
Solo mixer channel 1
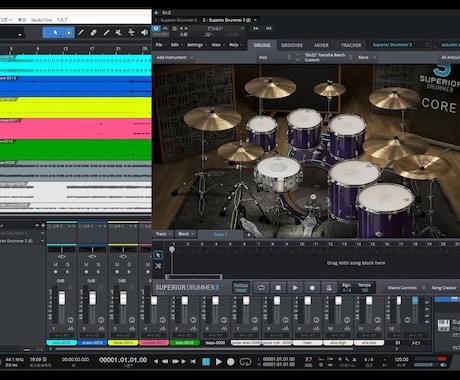68,264
